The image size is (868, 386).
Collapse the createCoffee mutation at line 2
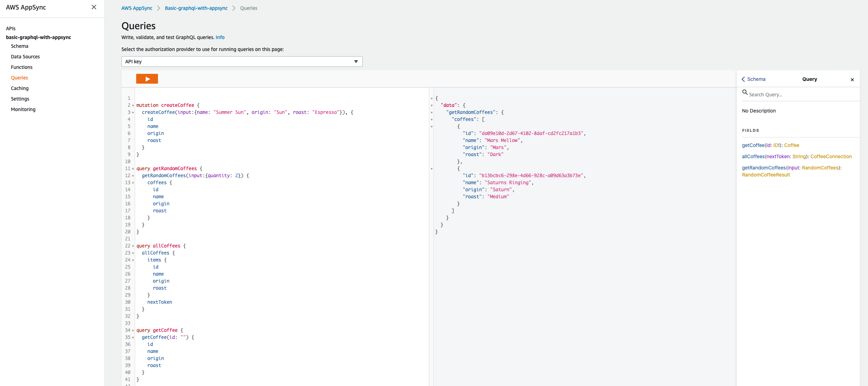[133, 105]
